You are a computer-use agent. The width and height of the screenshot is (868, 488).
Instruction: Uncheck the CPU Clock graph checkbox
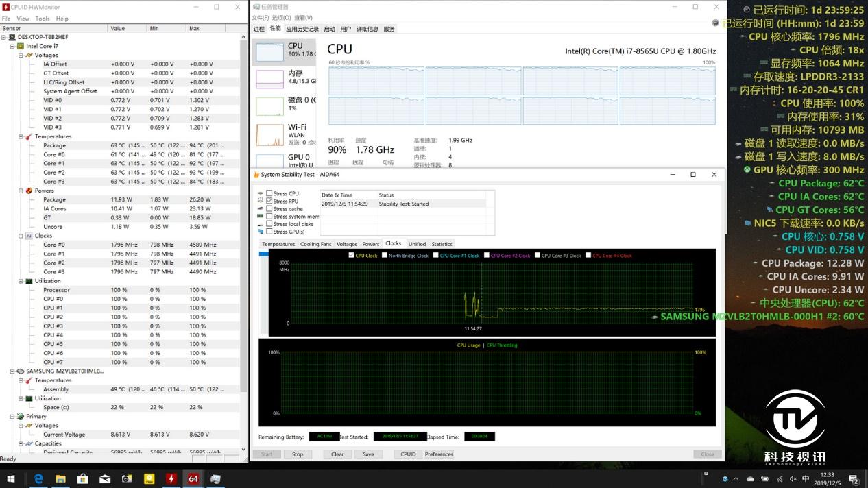click(x=352, y=255)
